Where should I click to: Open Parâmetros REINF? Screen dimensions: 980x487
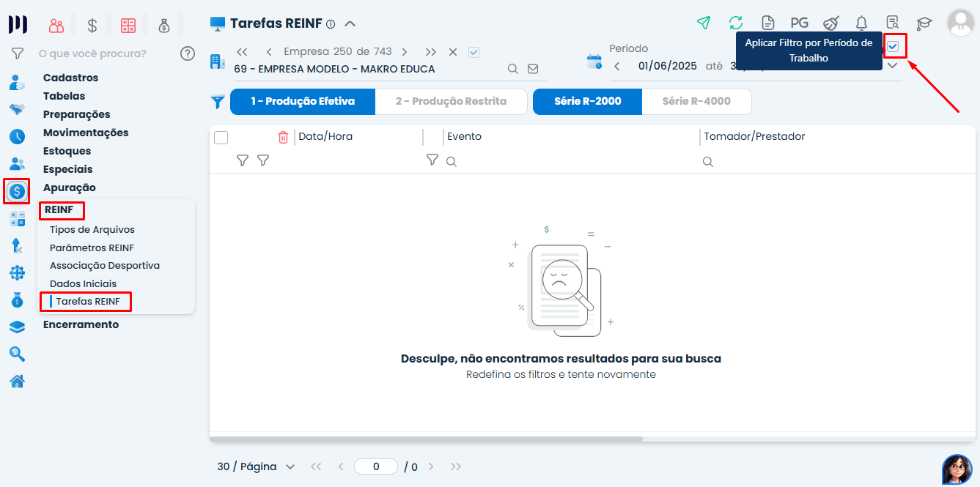point(92,248)
